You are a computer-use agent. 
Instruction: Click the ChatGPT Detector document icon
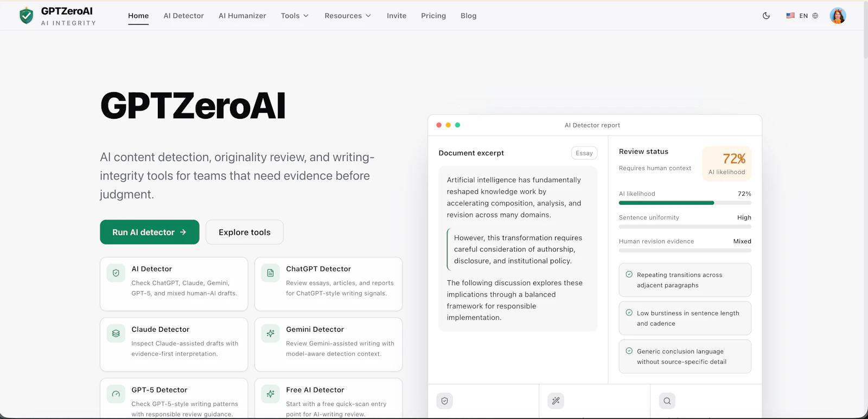(x=270, y=273)
